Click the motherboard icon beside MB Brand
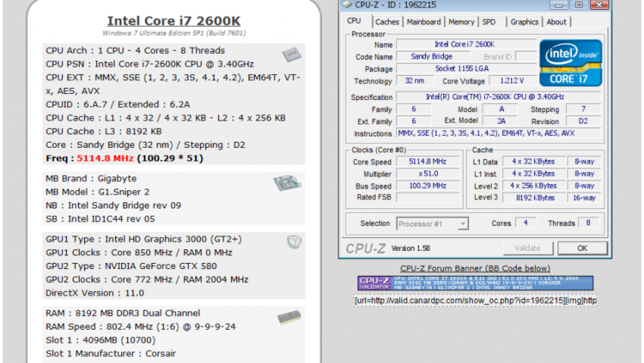The width and height of the screenshot is (644, 363). coord(287,183)
